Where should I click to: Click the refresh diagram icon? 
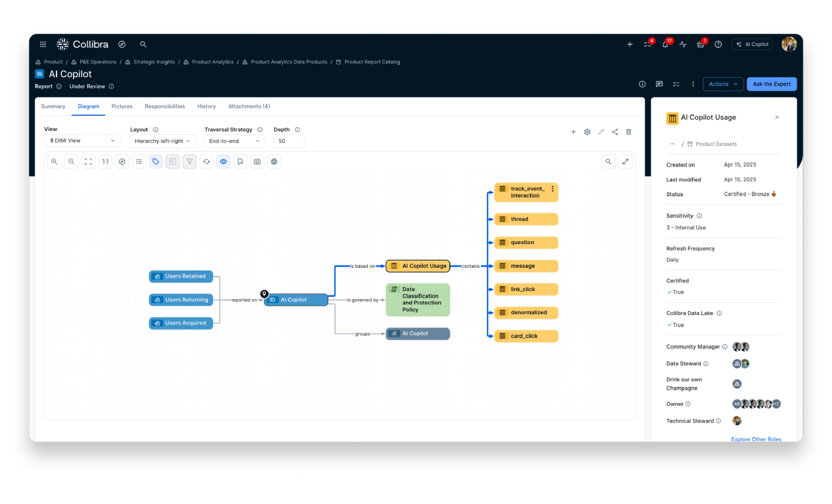(206, 162)
